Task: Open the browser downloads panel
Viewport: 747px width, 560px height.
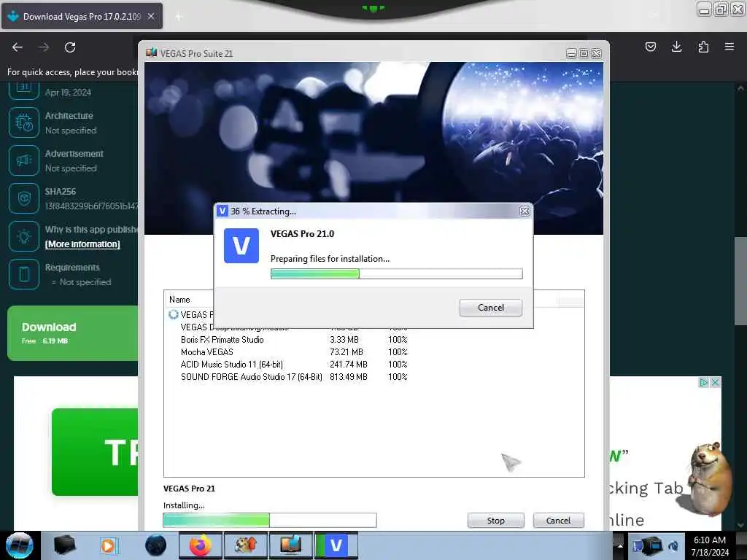Action: (x=676, y=47)
